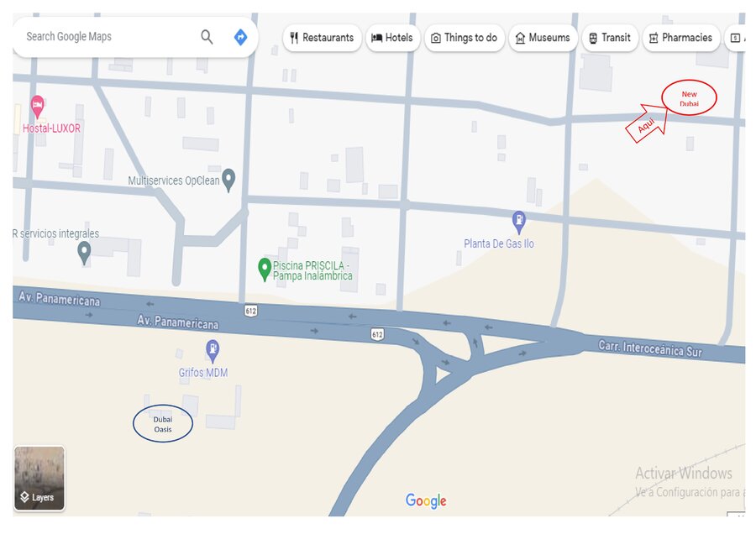The image size is (756, 534).
Task: Select the Hostal-LUXOR hotel pin
Action: tap(37, 107)
